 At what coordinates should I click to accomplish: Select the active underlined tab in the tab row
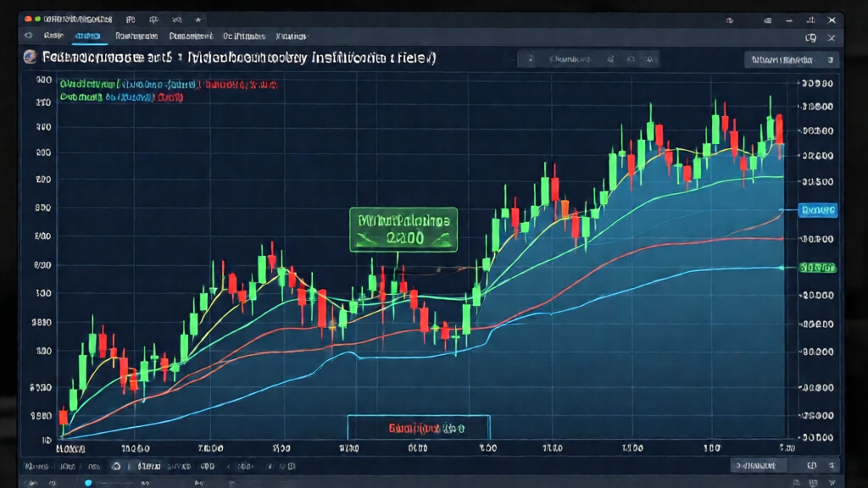[x=87, y=36]
